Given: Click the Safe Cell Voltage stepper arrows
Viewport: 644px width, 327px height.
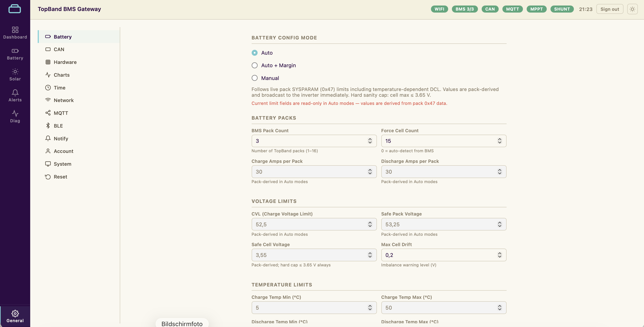Looking at the screenshot, I should point(370,255).
